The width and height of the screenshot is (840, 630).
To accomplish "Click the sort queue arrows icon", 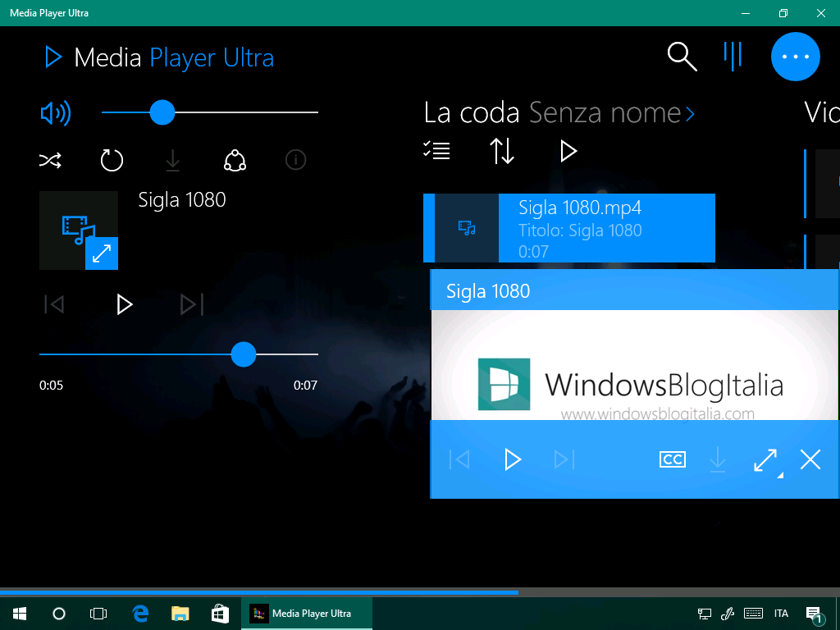I will (502, 151).
